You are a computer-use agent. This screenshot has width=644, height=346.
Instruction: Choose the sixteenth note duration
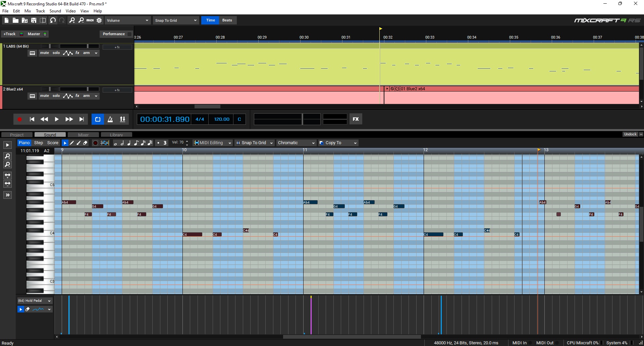[x=143, y=143]
